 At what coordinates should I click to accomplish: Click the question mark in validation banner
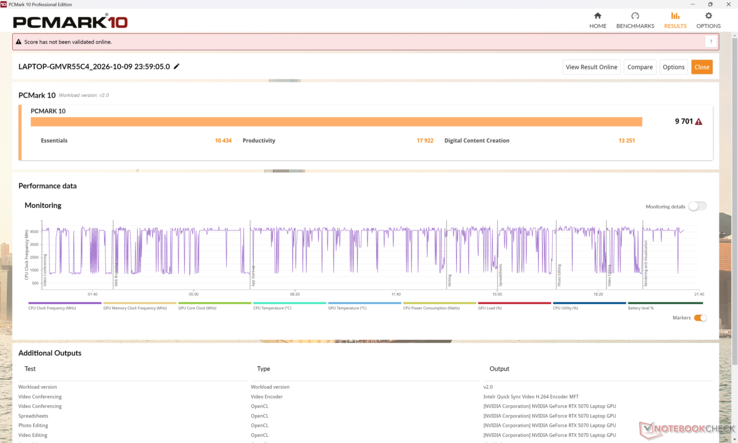[711, 42]
